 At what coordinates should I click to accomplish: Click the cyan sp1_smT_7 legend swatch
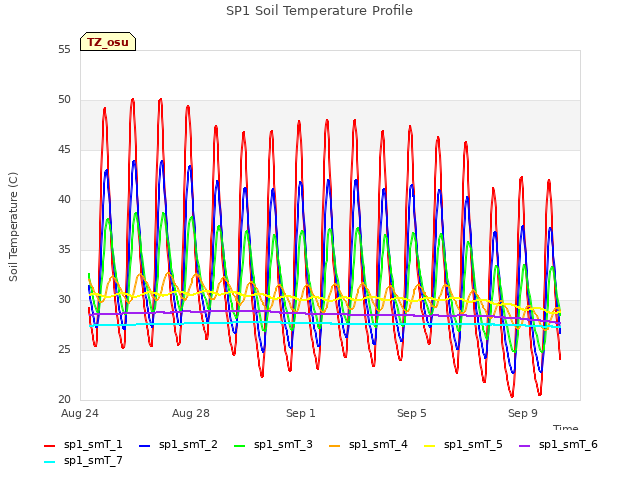click(x=49, y=462)
